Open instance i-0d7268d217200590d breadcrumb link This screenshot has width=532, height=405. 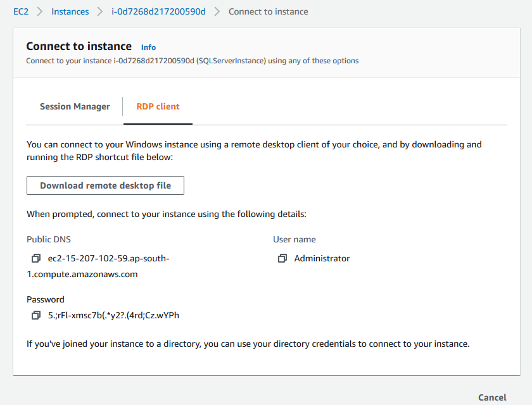158,12
